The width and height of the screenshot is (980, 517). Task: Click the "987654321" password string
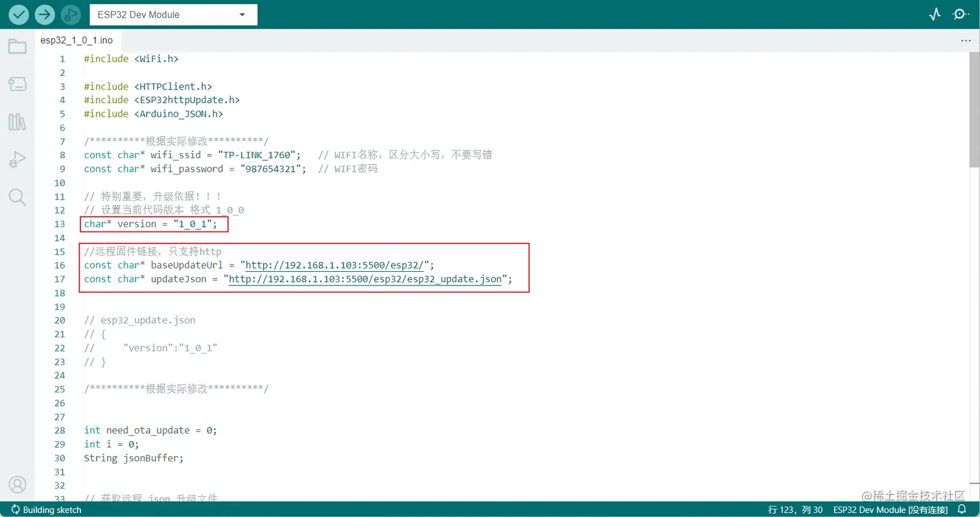272,169
